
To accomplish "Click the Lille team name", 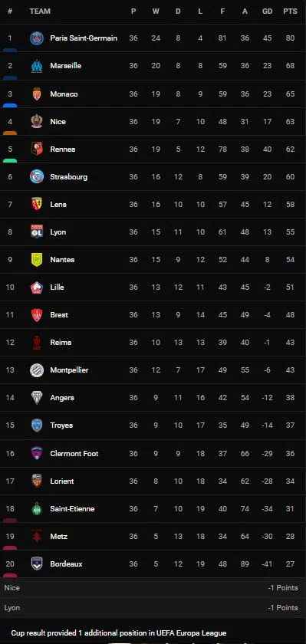I will (57, 287).
